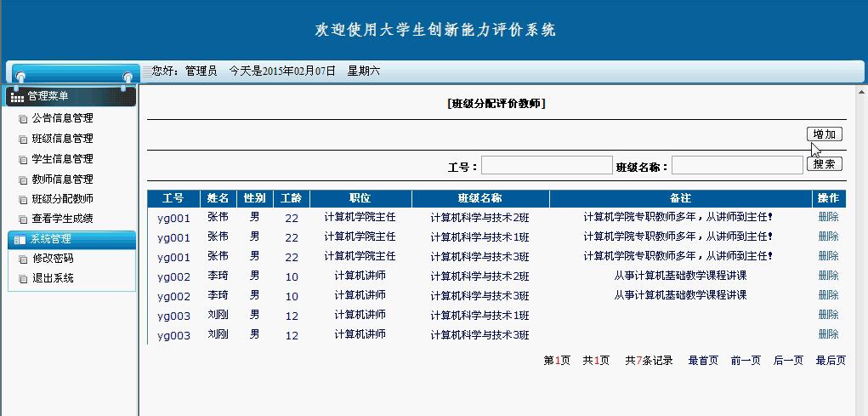Viewport: 868px width, 416px height.
Task: Open 查看学生成绩 in the menu
Action: pos(63,219)
